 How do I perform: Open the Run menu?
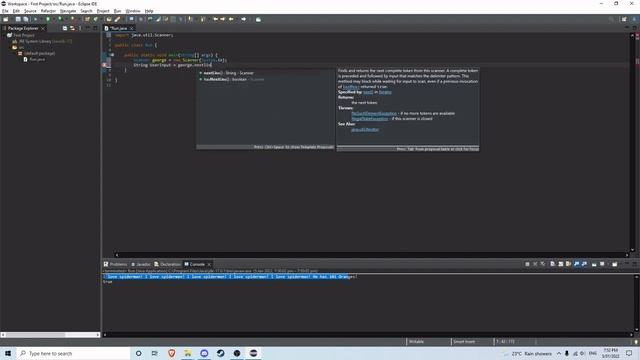118,11
